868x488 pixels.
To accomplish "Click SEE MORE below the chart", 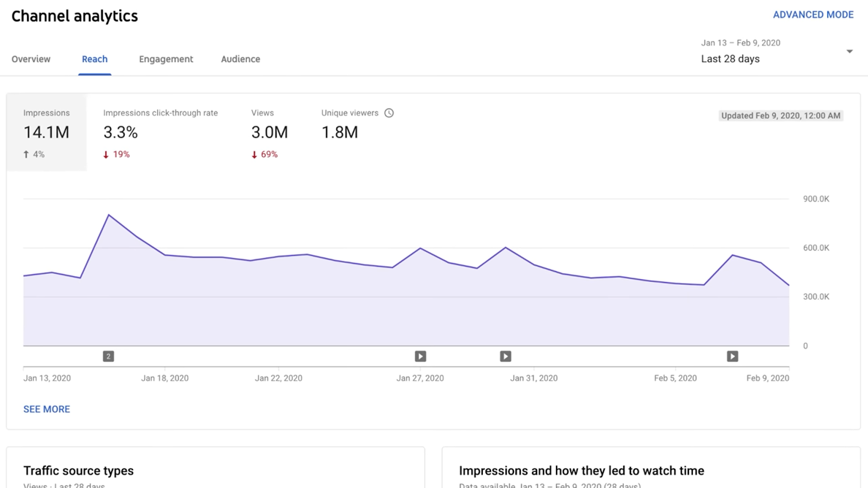I will point(47,409).
